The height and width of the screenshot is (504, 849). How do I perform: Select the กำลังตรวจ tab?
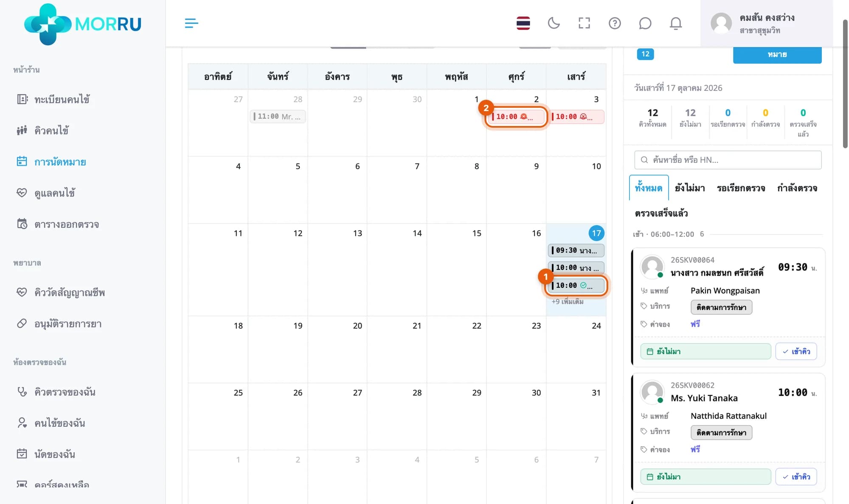tap(797, 188)
